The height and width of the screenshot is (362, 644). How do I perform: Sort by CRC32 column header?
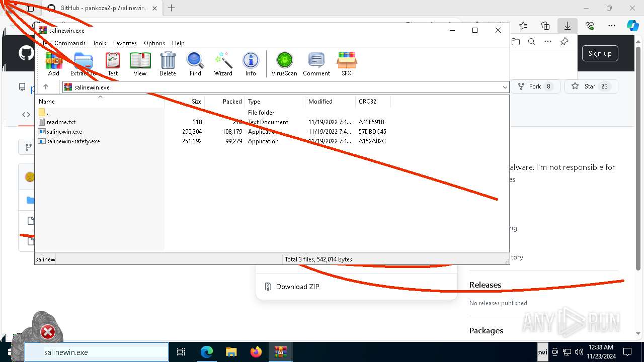(x=373, y=102)
